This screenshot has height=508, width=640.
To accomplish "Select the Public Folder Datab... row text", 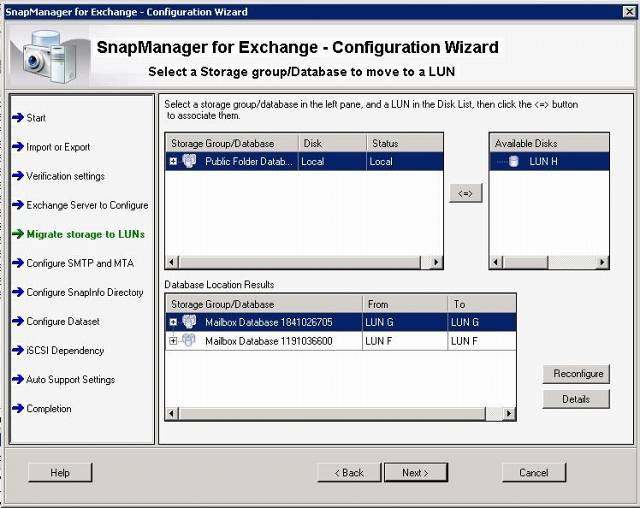I will [x=249, y=162].
